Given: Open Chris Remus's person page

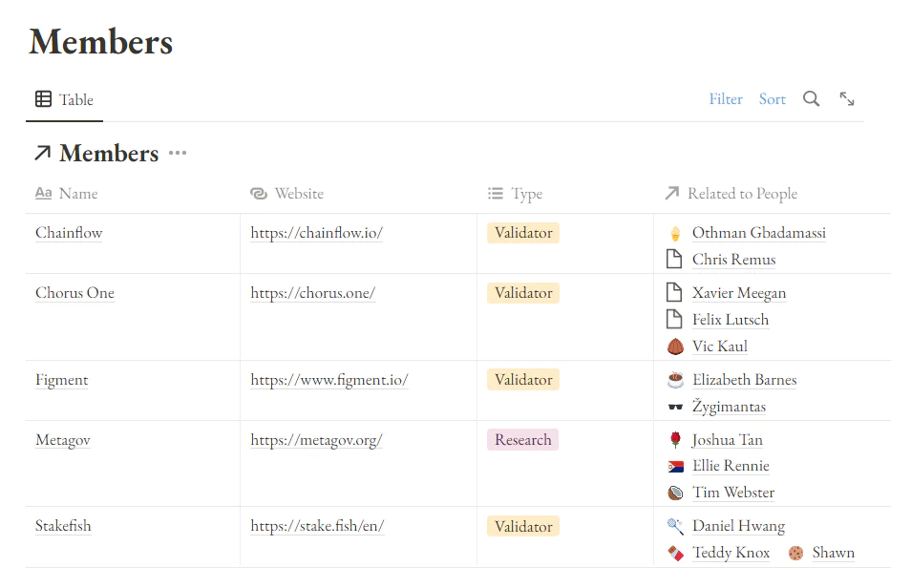Looking at the screenshot, I should 733,260.
